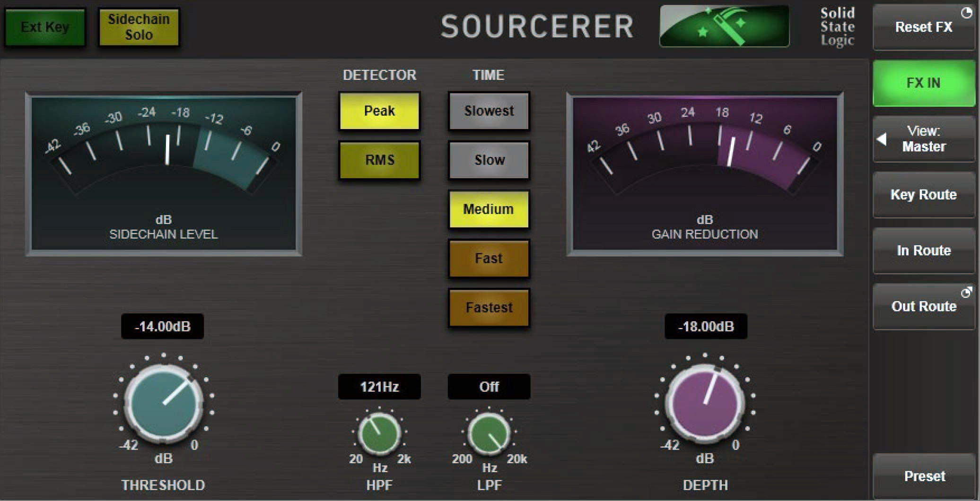
Task: Toggle the FX IN button
Action: [x=924, y=83]
